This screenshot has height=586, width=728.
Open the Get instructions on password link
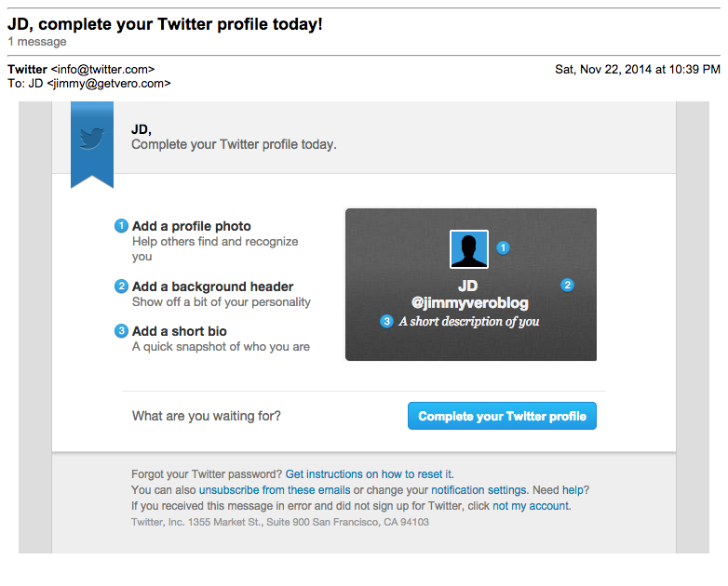pyautogui.click(x=331, y=474)
